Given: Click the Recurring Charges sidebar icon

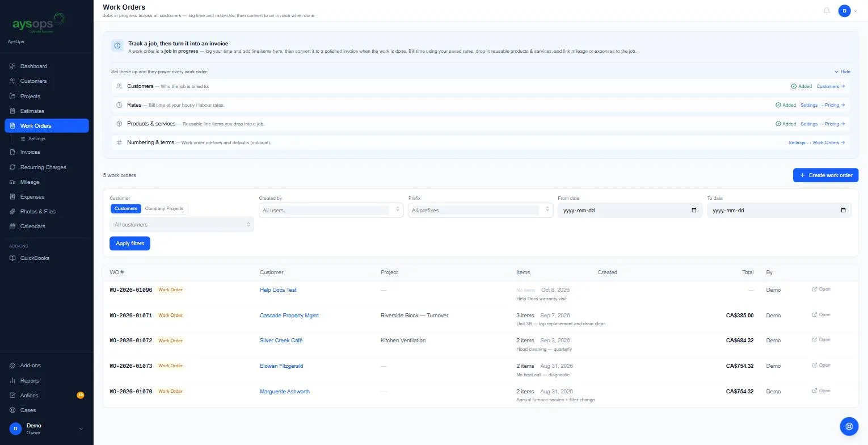Looking at the screenshot, I should 12,167.
